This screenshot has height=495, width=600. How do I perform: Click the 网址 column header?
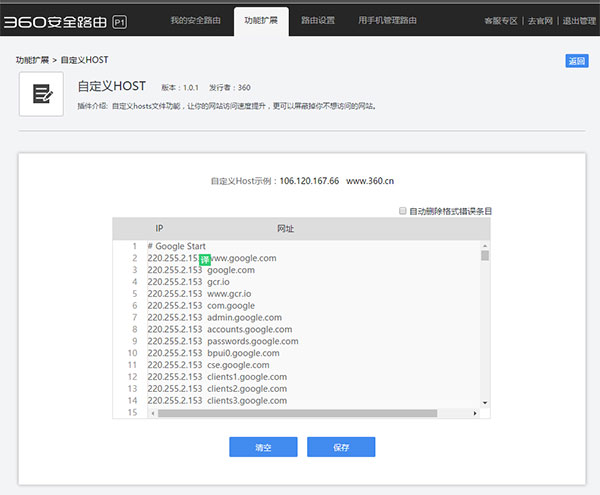click(x=285, y=228)
